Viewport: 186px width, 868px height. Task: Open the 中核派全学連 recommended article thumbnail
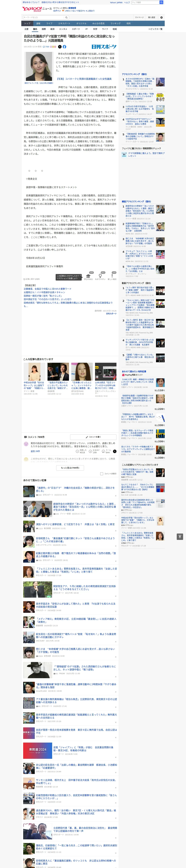pos(34,372)
